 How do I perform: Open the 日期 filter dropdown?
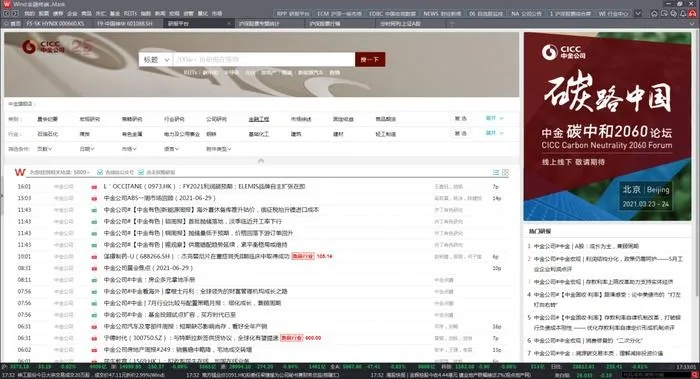pyautogui.click(x=87, y=149)
